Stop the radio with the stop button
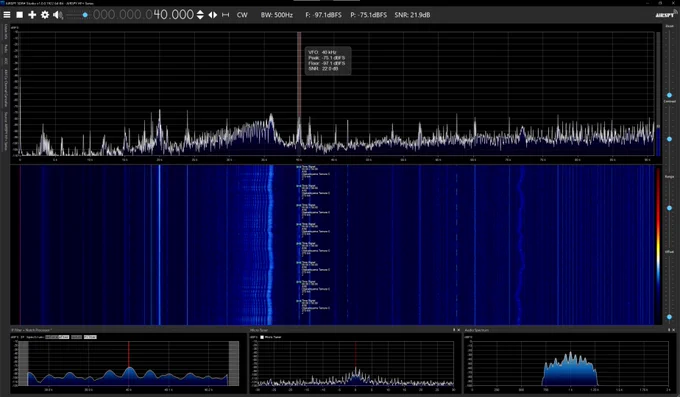680x397 pixels. (x=20, y=15)
